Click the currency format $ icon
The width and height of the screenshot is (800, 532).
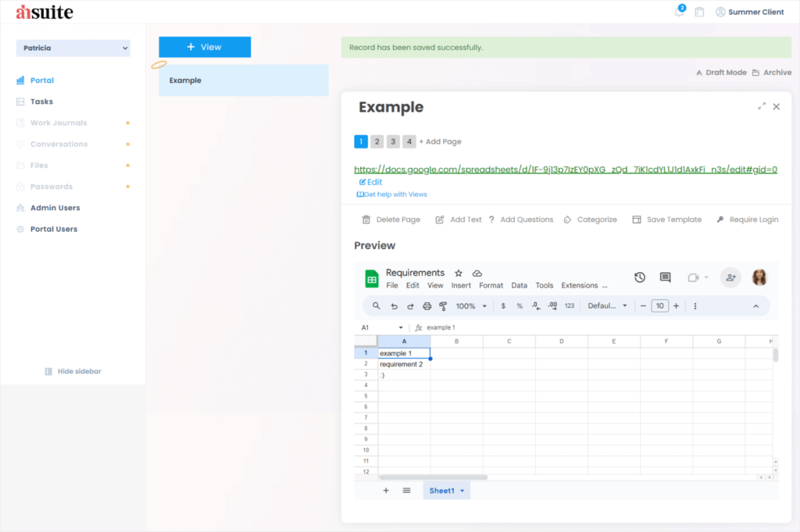coord(503,306)
